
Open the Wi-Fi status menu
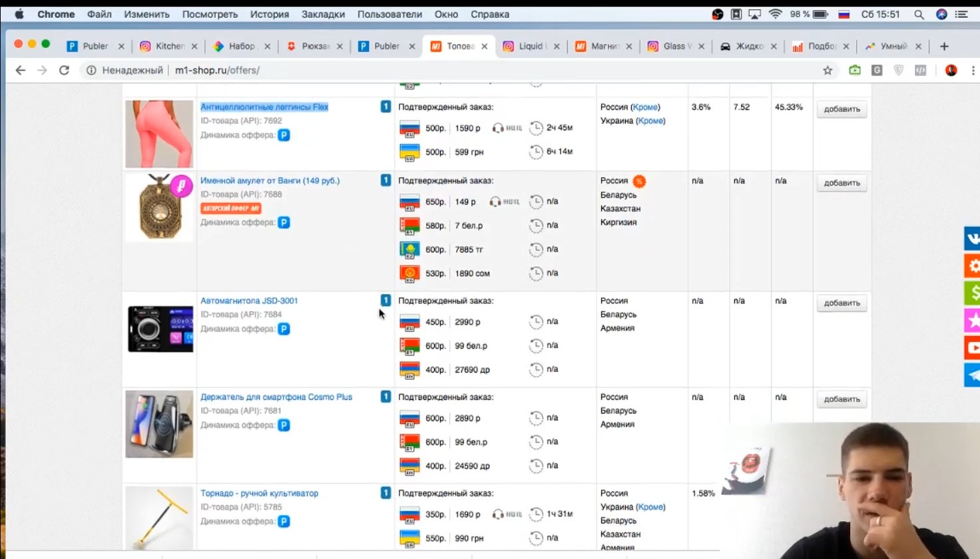pyautogui.click(x=776, y=14)
